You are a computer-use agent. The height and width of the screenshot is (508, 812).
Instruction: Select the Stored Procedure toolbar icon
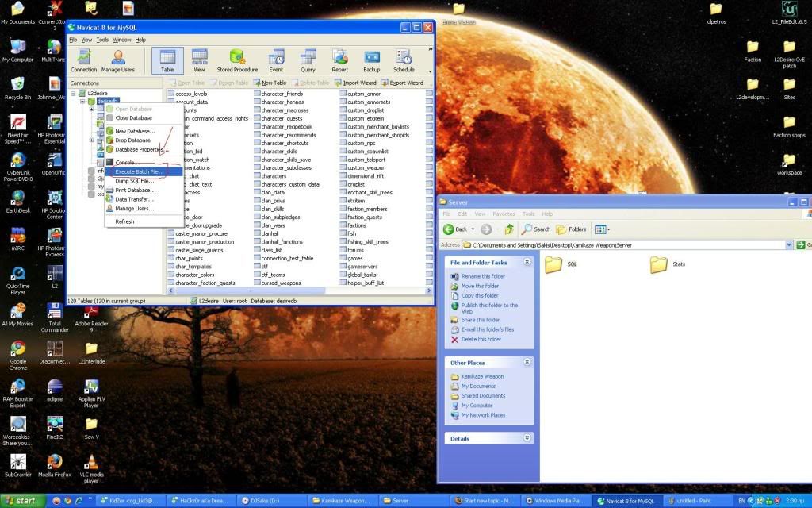point(236,60)
